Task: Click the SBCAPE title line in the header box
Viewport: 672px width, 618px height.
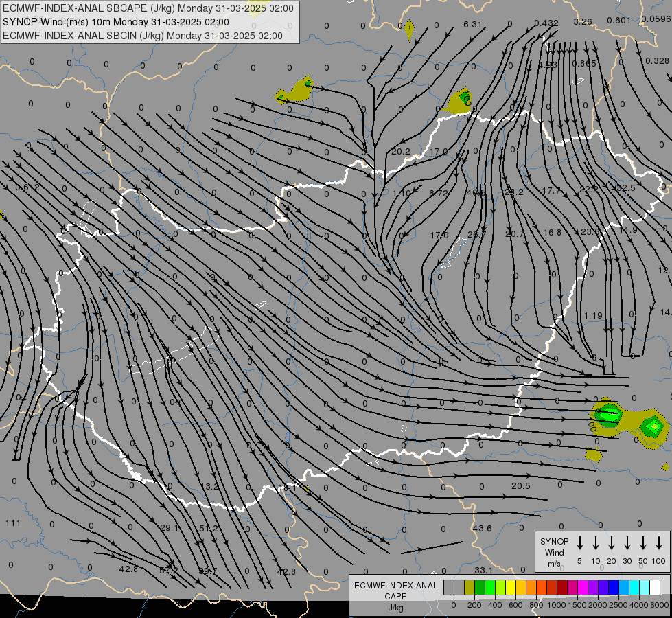Action: click(x=148, y=8)
